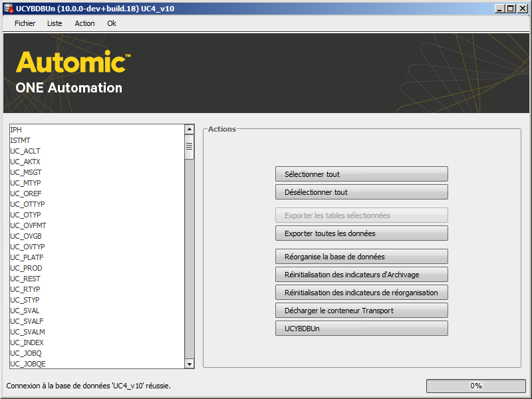Select UC_SVAL in the table list

tap(97, 311)
